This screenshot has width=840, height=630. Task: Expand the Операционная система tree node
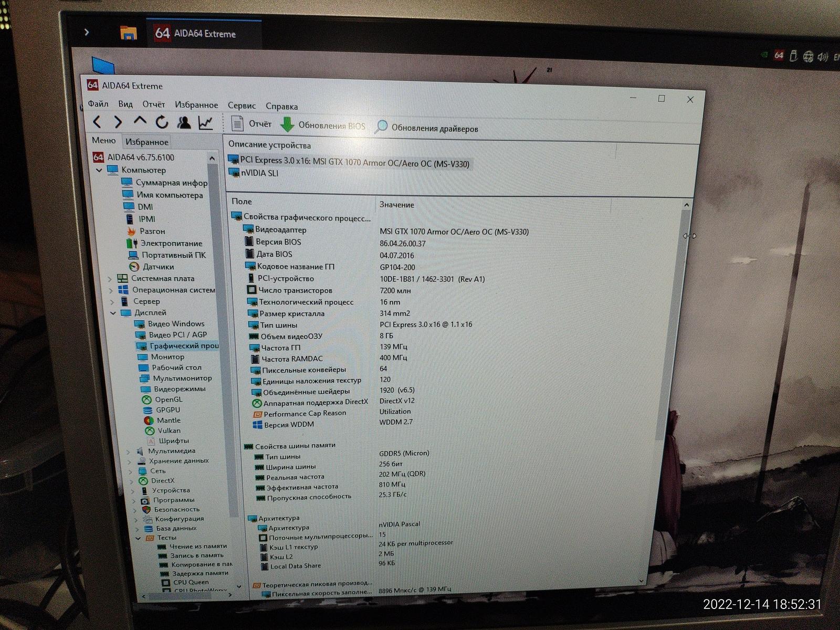coord(111,290)
